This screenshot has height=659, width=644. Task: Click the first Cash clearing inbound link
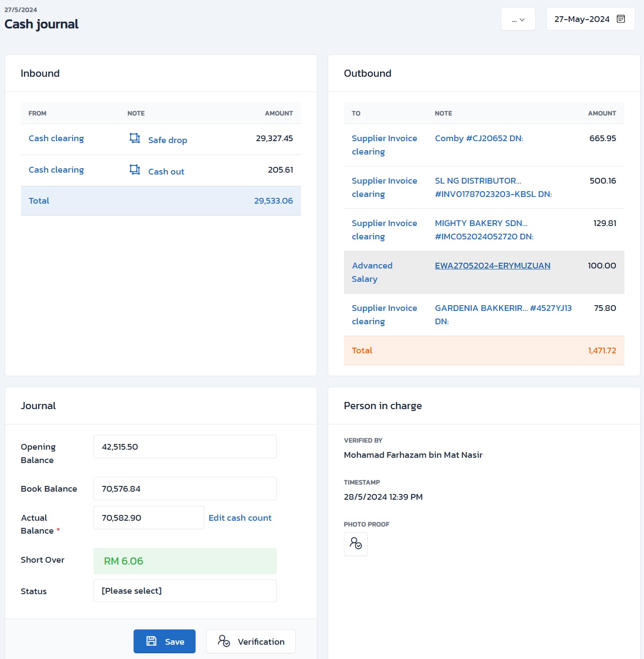(x=56, y=138)
